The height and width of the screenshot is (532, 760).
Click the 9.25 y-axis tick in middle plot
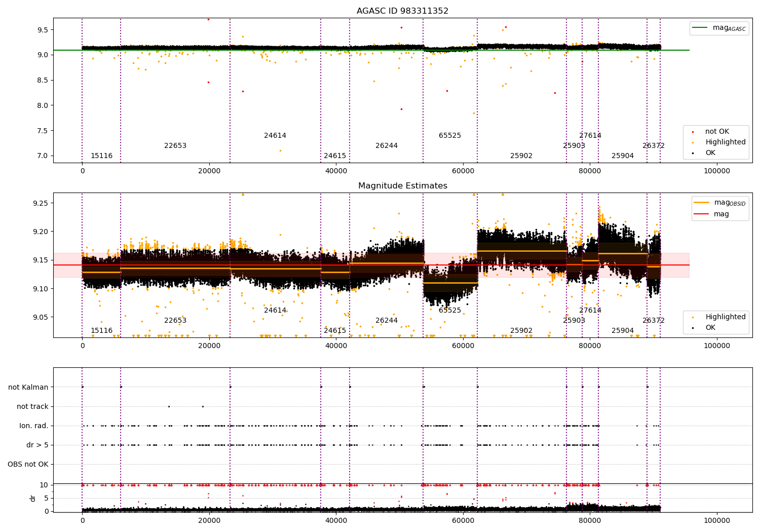[41, 203]
